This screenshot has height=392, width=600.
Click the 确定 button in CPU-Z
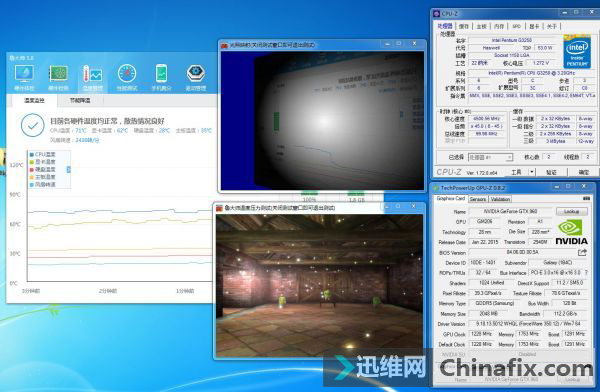(x=584, y=172)
